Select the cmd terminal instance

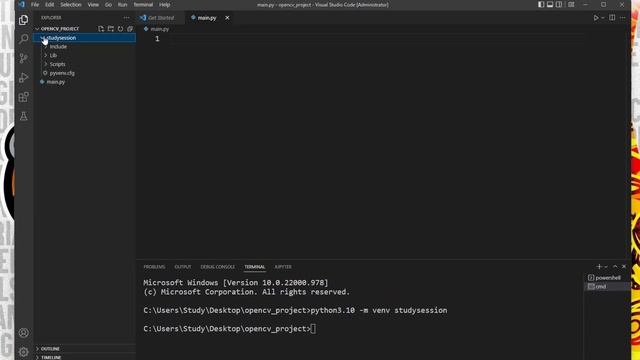pos(607,287)
